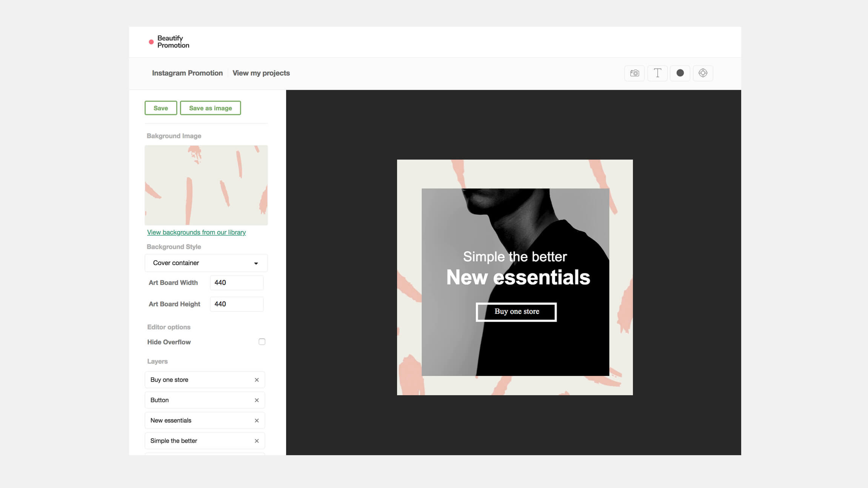The image size is (868, 488).
Task: Click the crosshair target tool icon
Action: (x=703, y=73)
